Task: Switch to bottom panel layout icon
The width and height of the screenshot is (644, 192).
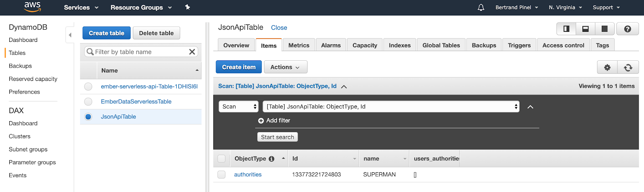Action: coord(586,29)
